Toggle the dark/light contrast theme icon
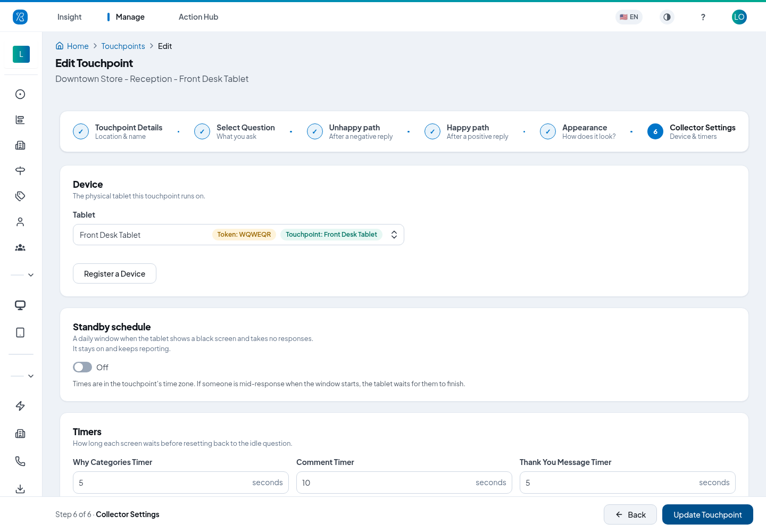Viewport: 766px width, 532px height. (x=667, y=17)
